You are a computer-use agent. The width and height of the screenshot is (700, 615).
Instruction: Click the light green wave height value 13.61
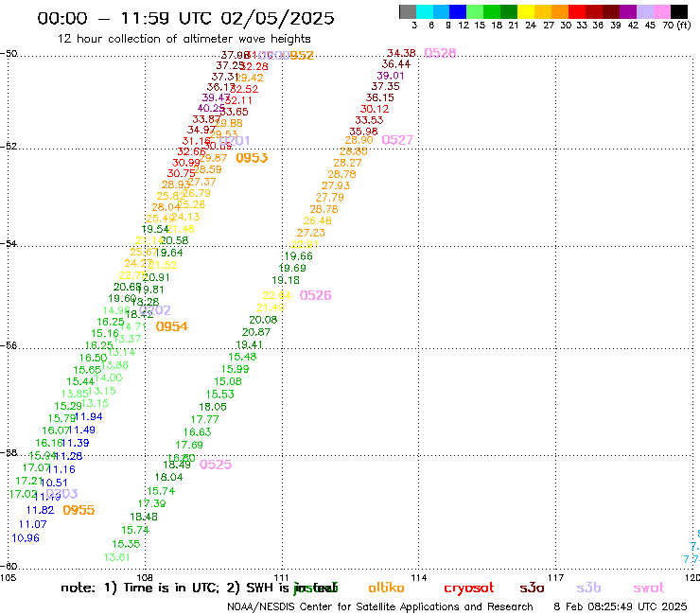[x=116, y=557]
